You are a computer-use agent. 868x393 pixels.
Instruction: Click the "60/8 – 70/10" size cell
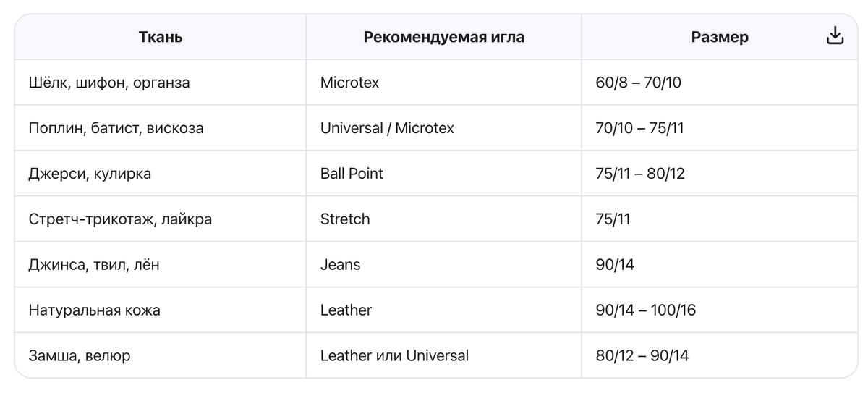[x=638, y=83]
